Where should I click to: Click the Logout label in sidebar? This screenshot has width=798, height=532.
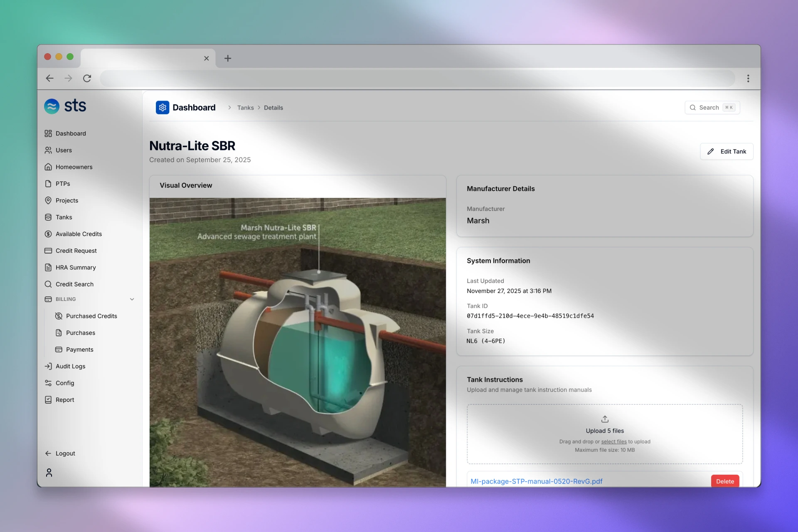65,453
